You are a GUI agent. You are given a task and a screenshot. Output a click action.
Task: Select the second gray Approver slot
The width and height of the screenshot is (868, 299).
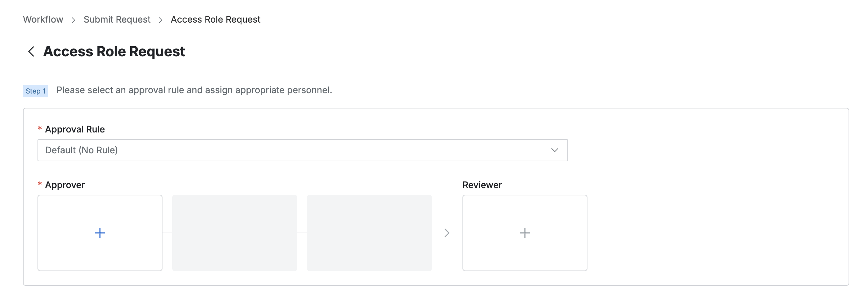tap(235, 233)
